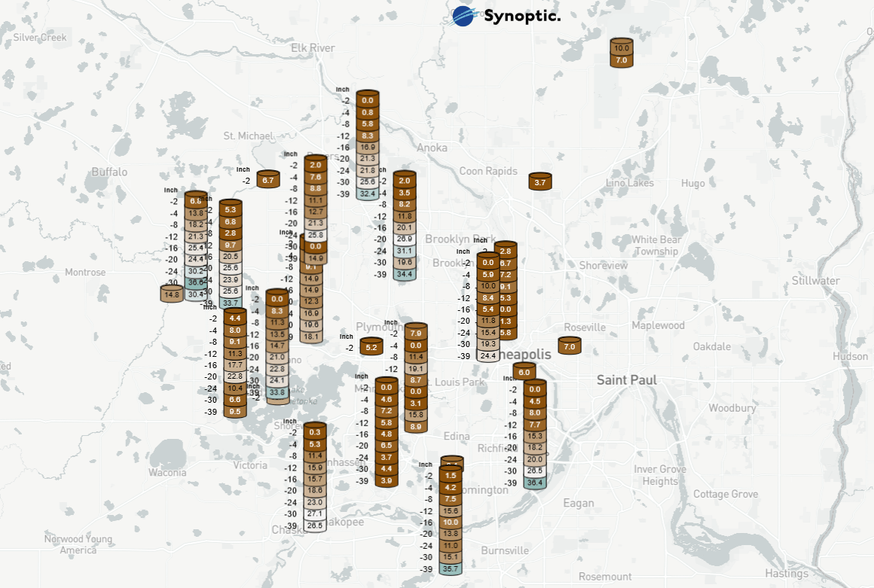Click the 17.7 disc in the stack
This screenshot has width=874, height=588.
pyautogui.click(x=235, y=364)
